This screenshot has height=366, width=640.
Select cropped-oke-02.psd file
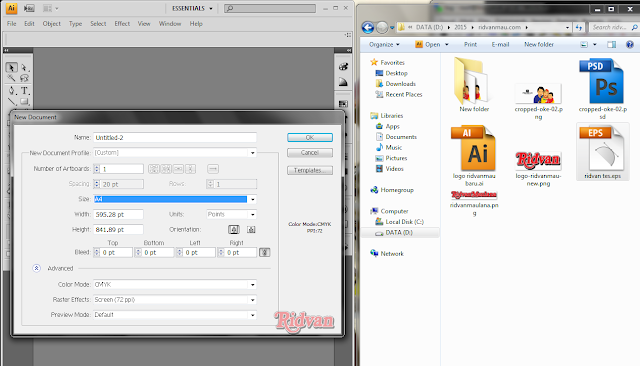[602, 89]
